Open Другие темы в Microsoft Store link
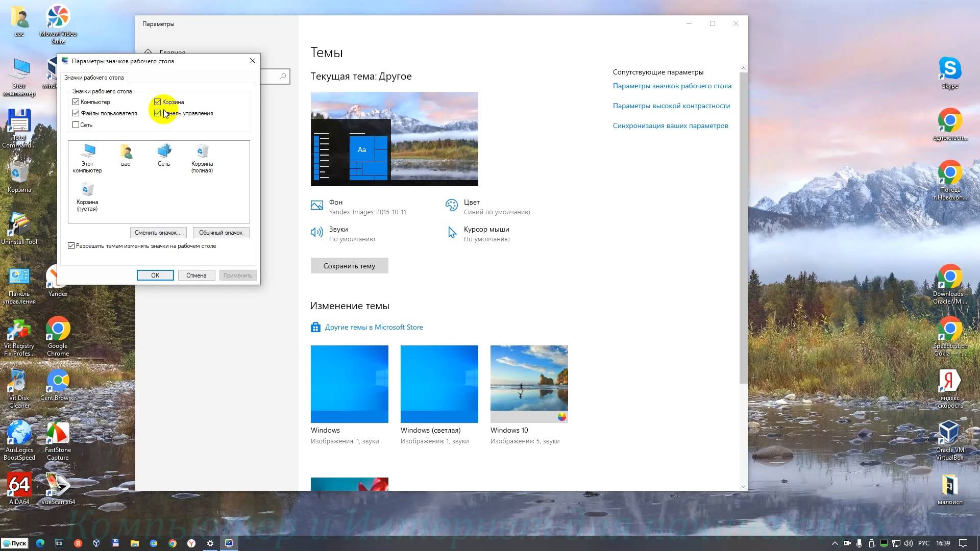Viewport: 980px width, 551px height. click(374, 327)
